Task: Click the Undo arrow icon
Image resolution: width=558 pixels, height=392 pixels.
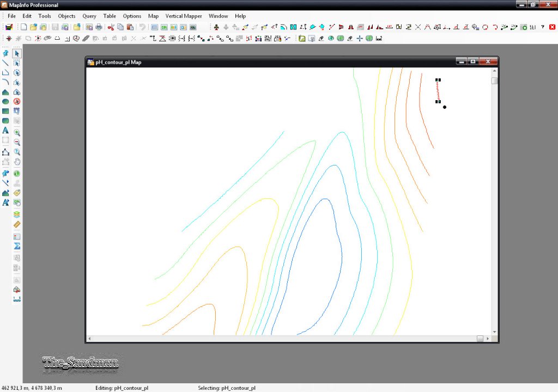Action: click(142, 27)
